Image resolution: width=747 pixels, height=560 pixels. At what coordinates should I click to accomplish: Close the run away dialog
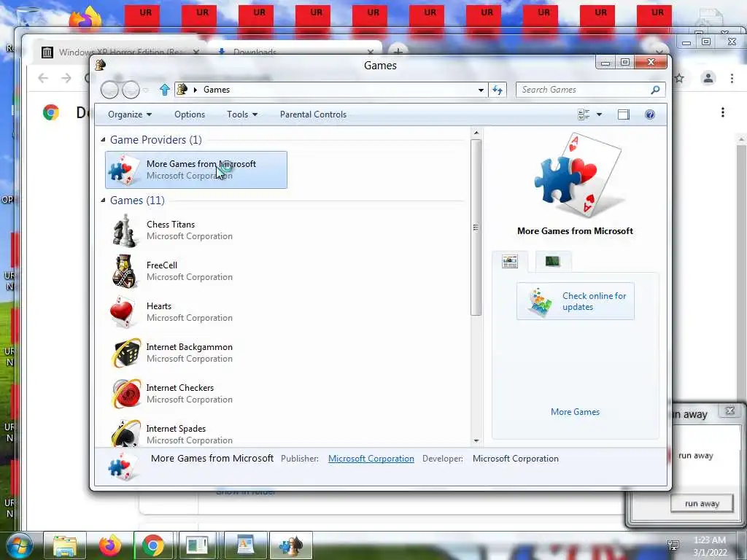click(x=729, y=411)
